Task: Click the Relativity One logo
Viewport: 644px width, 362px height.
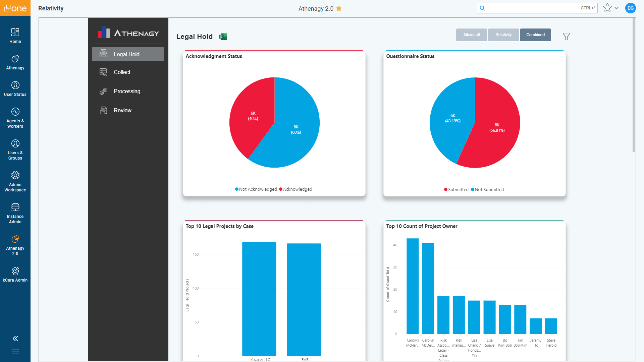Action: [15, 8]
